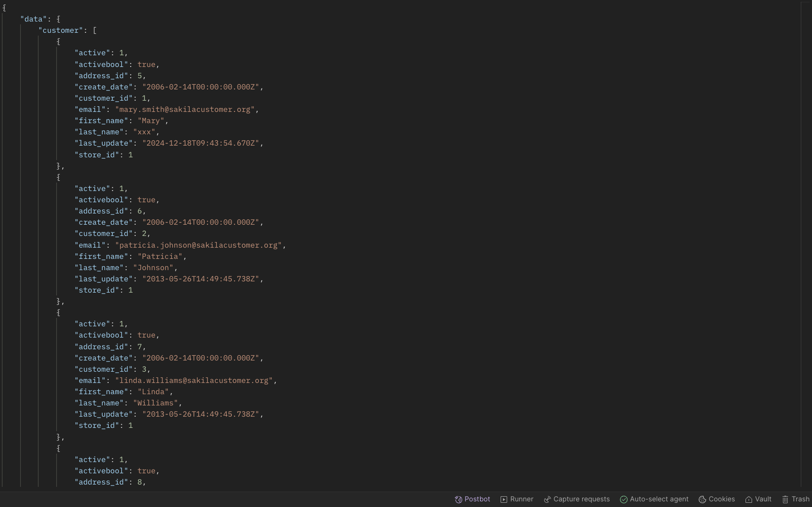Image resolution: width=812 pixels, height=507 pixels.
Task: Launch the Collection Runner
Action: (517, 499)
